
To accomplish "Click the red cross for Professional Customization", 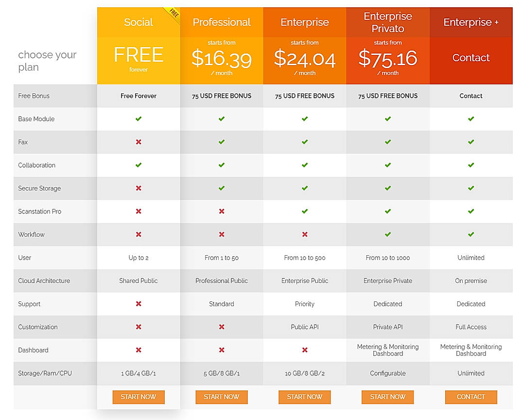I will point(222,327).
